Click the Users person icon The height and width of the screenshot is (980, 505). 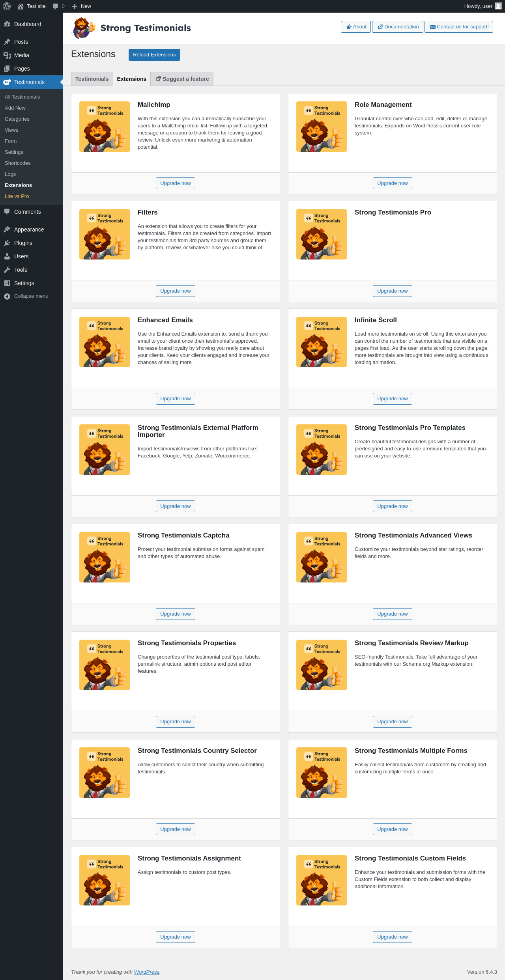point(7,256)
